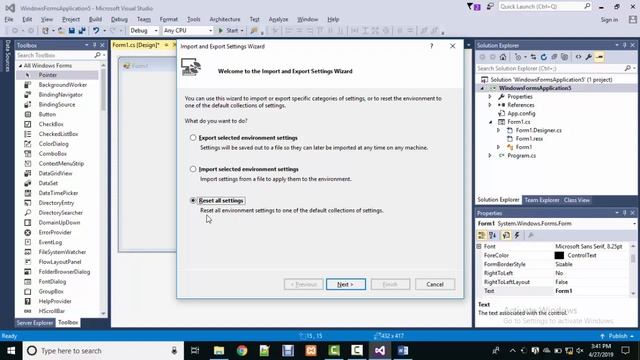640x360 pixels.
Task: Open Word from Windows taskbar
Action: [x=403, y=351]
